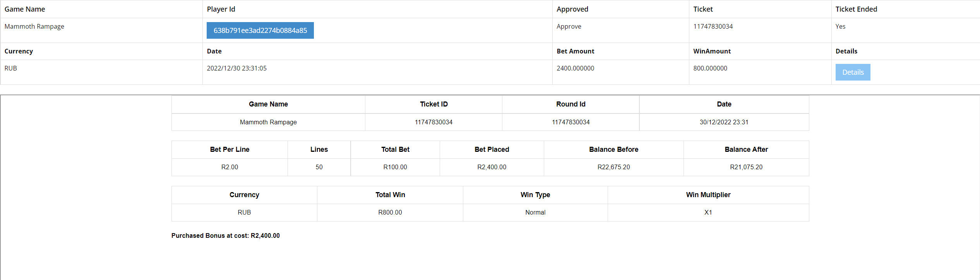Select the Bet Per Line value R2.00
Screen dimensions: 980x280
[230, 167]
